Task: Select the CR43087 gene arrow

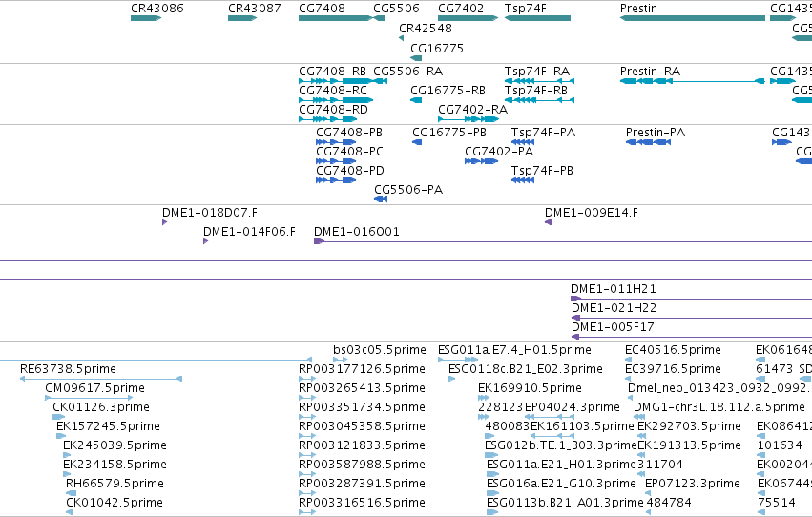Action: pyautogui.click(x=242, y=18)
